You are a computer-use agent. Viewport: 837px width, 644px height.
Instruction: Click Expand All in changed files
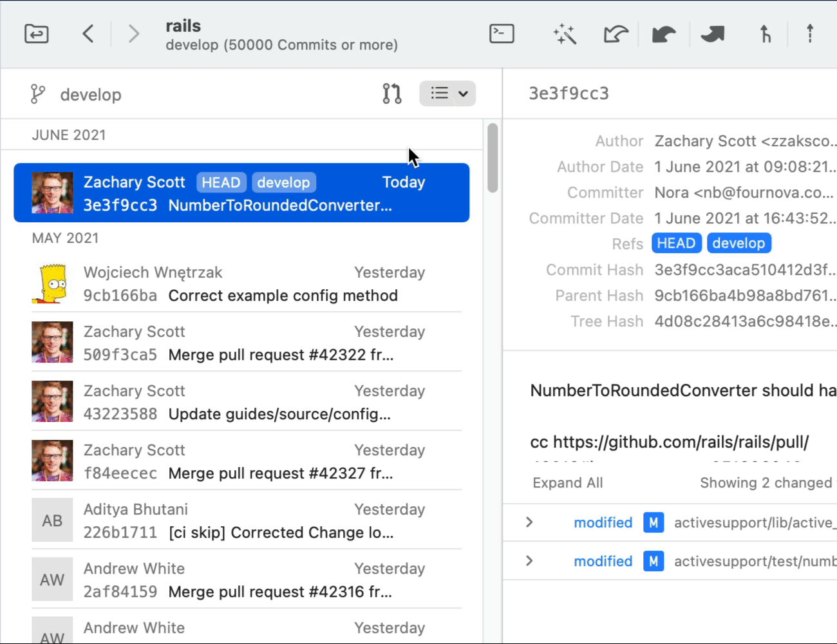point(567,483)
